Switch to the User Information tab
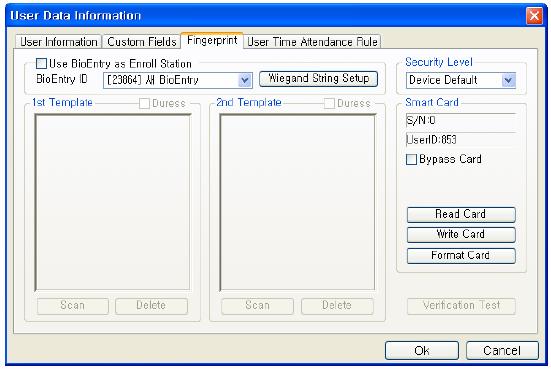551x369 pixels. (59, 42)
